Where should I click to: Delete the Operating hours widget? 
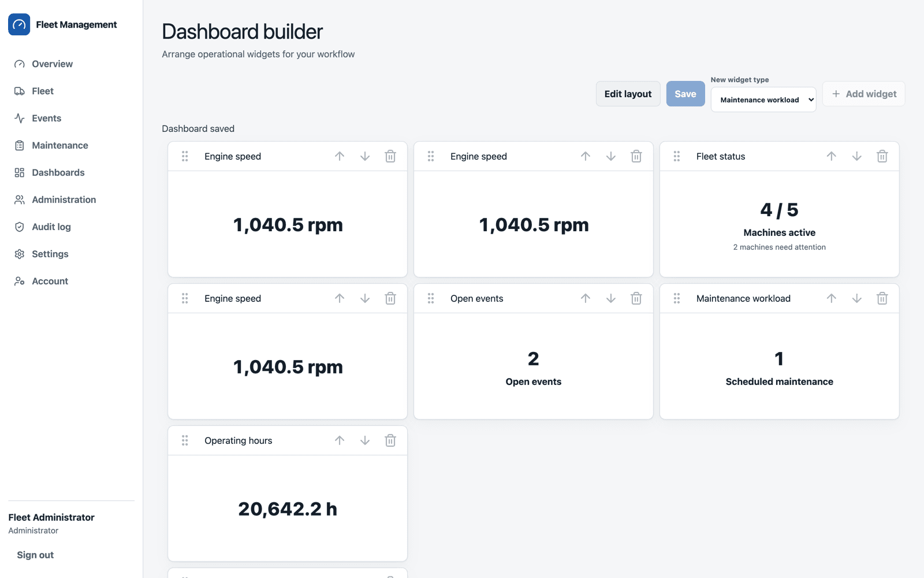click(x=390, y=441)
